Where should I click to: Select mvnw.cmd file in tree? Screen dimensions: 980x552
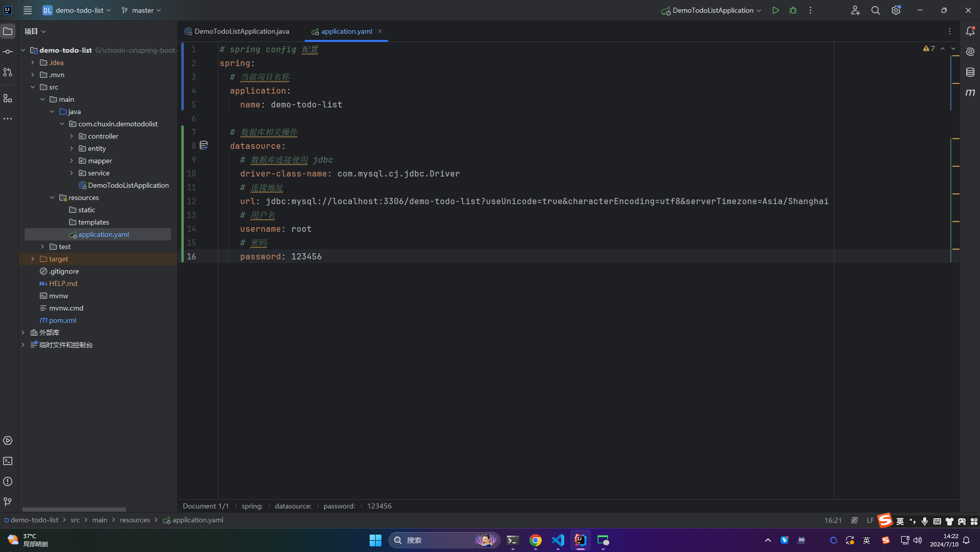(x=66, y=308)
